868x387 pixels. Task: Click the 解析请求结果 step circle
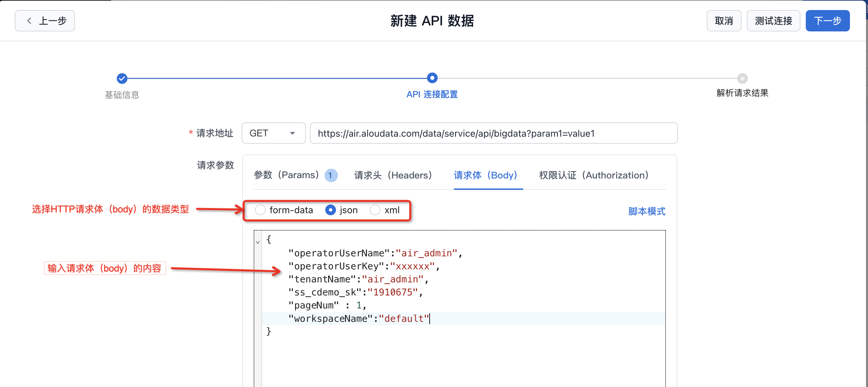(742, 79)
